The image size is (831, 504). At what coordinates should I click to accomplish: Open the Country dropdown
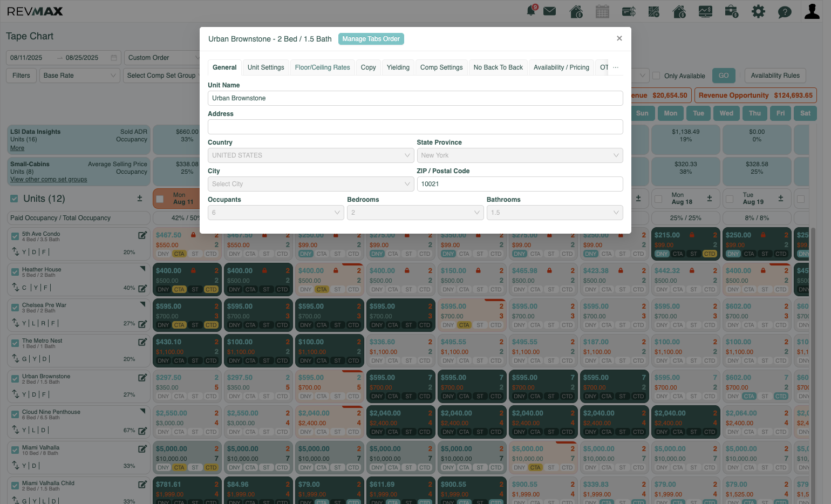pos(311,155)
